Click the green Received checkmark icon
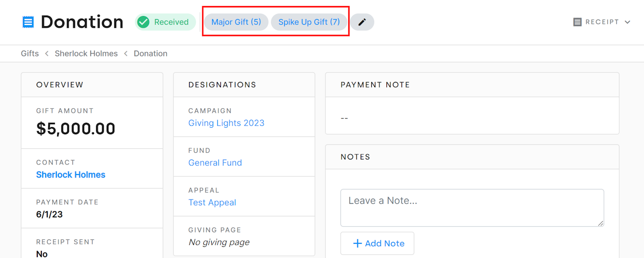 143,22
